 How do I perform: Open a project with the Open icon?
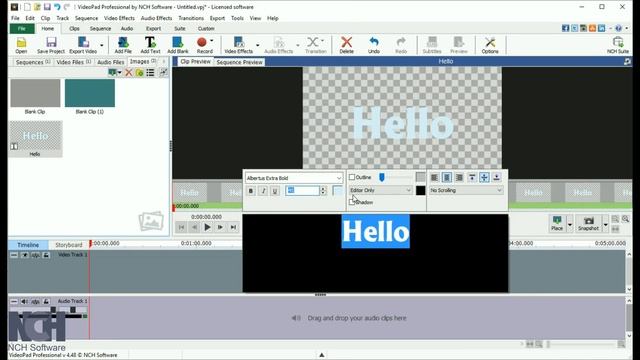point(21,45)
